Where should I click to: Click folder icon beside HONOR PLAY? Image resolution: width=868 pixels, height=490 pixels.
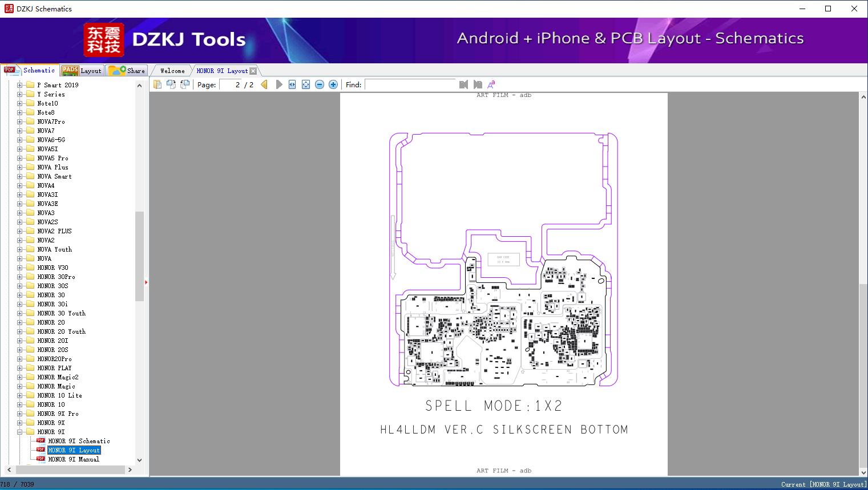click(x=30, y=368)
